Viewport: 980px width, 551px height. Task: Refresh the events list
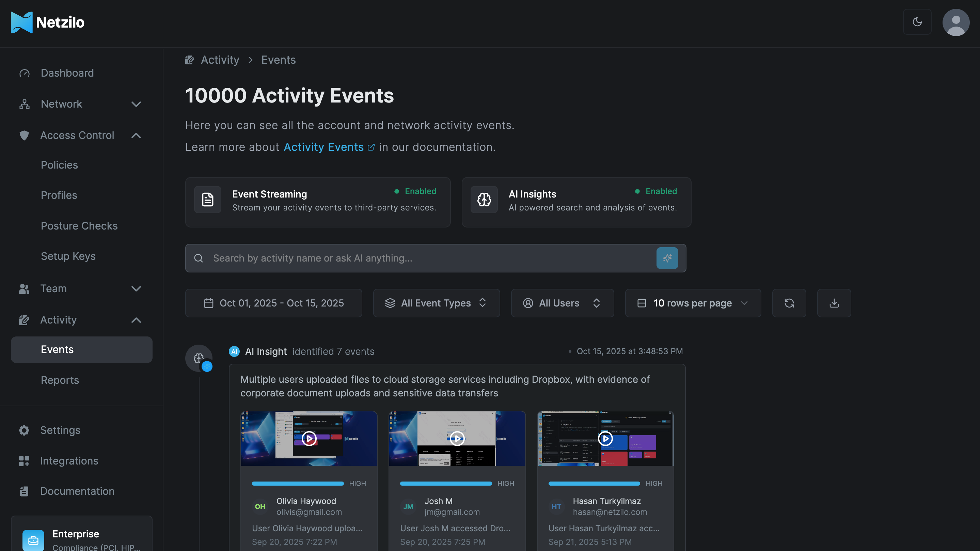tap(789, 303)
